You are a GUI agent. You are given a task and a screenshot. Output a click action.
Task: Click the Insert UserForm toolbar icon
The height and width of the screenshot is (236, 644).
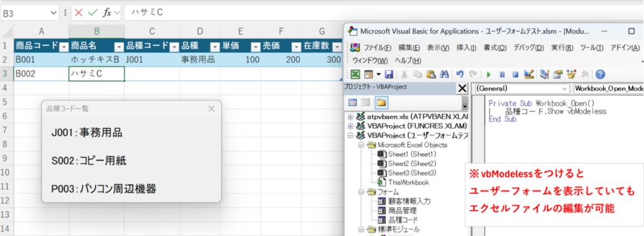(x=369, y=74)
